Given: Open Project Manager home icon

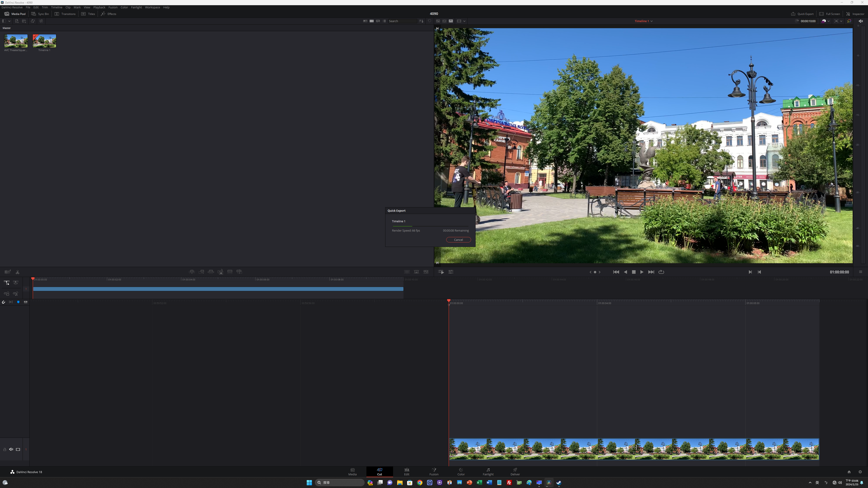Looking at the screenshot, I should [849, 472].
